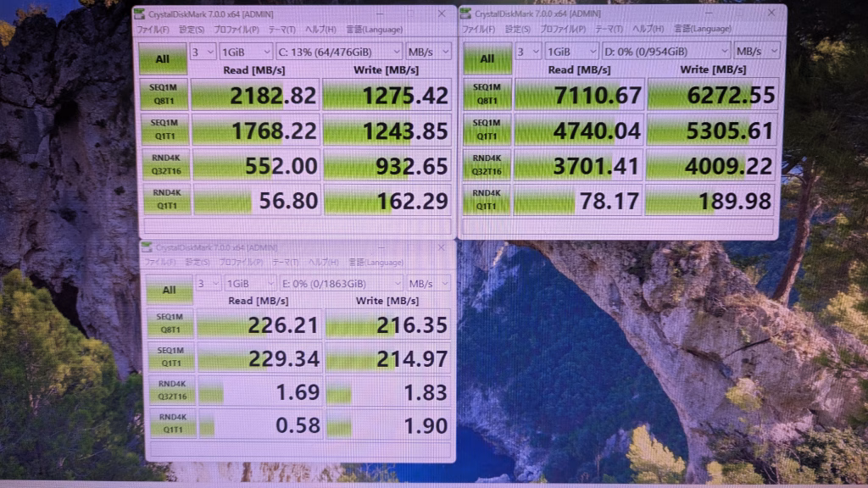Change the MB/s unit dropdown in C: window
The image size is (868, 488).
427,52
